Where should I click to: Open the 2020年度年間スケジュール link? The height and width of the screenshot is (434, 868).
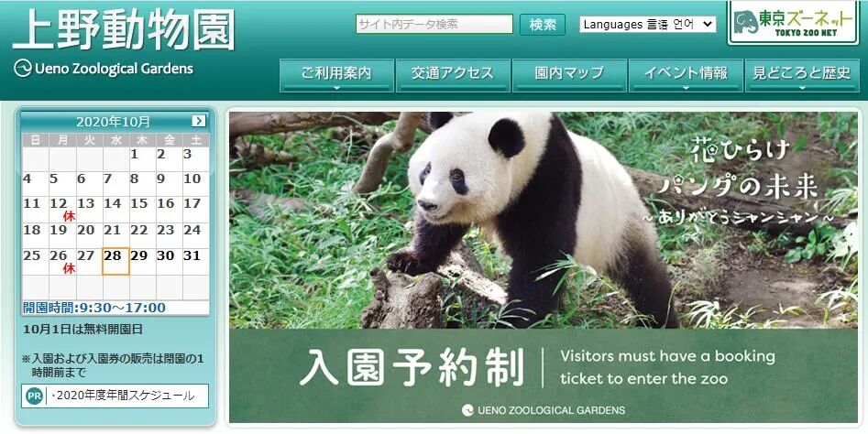pyautogui.click(x=124, y=396)
